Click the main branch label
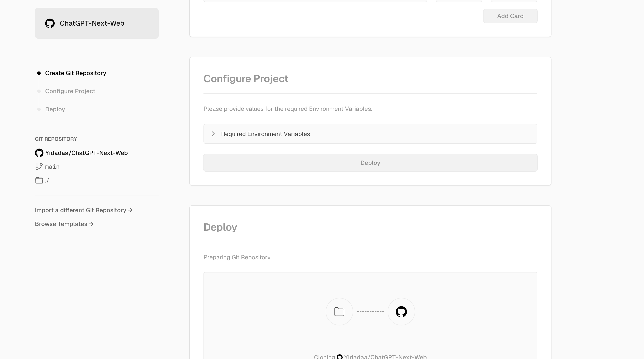Image resolution: width=644 pixels, height=359 pixels. (52, 167)
